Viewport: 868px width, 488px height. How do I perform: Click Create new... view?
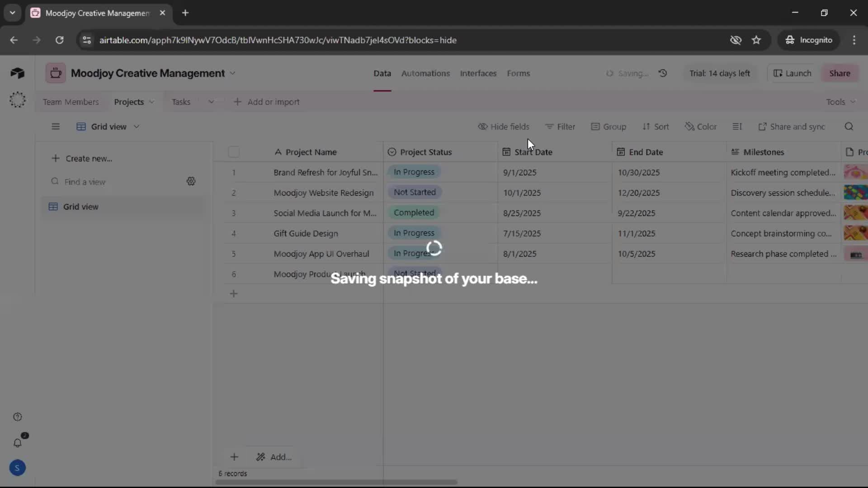pyautogui.click(x=82, y=158)
